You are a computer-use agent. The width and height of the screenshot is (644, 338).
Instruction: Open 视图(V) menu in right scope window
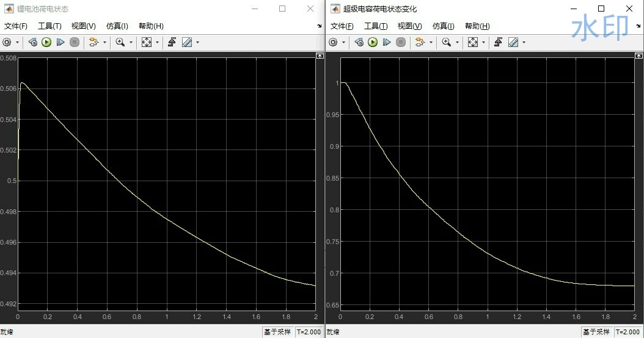coord(409,26)
